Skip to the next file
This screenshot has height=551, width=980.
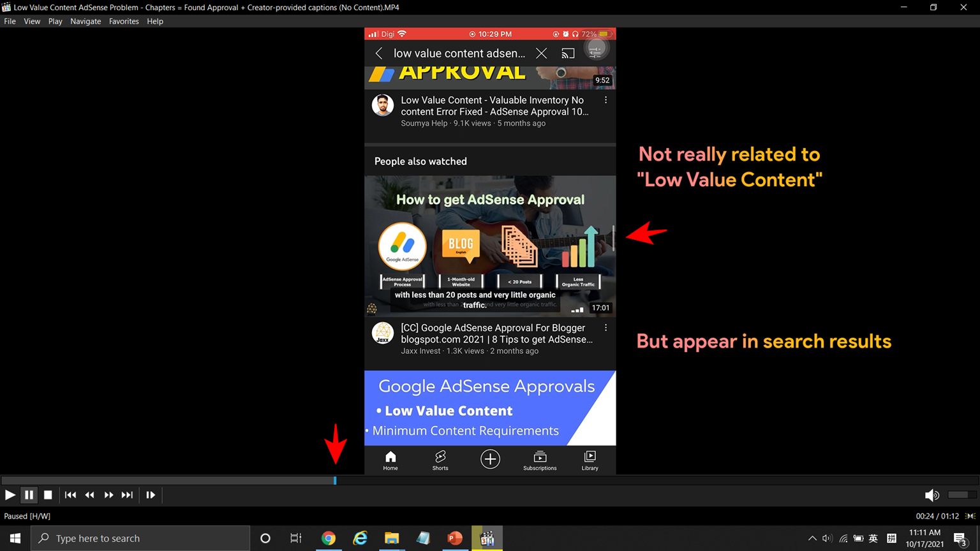click(x=128, y=495)
